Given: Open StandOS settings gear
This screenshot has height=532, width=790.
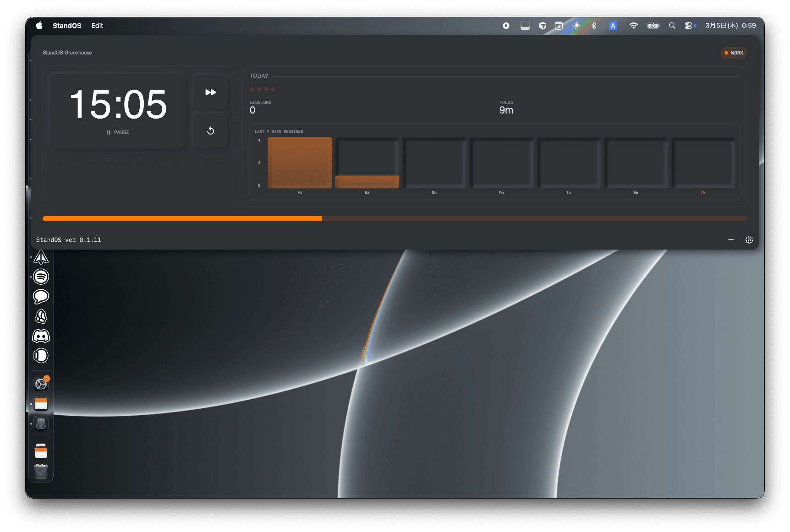Looking at the screenshot, I should pos(749,240).
